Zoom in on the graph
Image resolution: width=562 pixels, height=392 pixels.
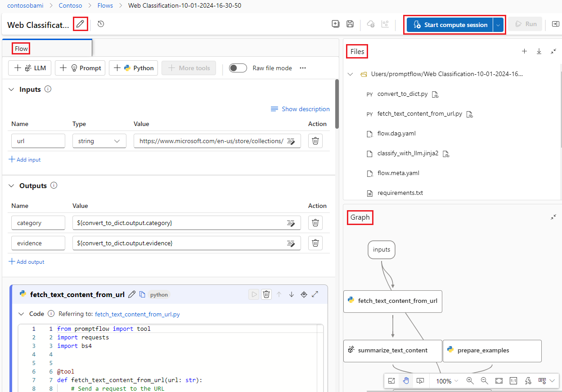(x=470, y=381)
